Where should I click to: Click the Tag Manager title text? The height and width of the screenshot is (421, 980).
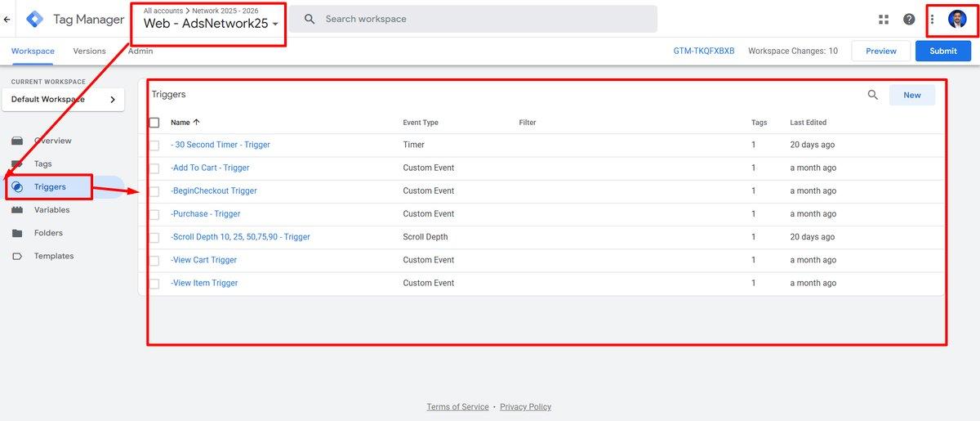click(x=89, y=19)
